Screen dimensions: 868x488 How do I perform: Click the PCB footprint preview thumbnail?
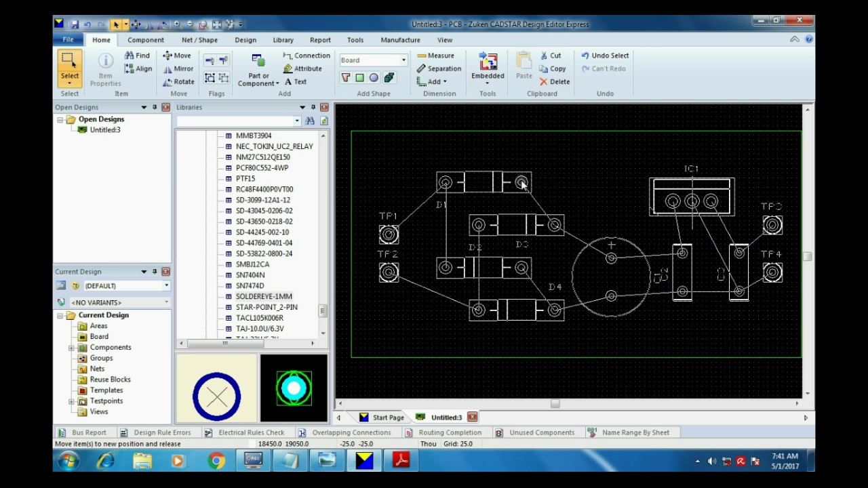click(x=294, y=388)
